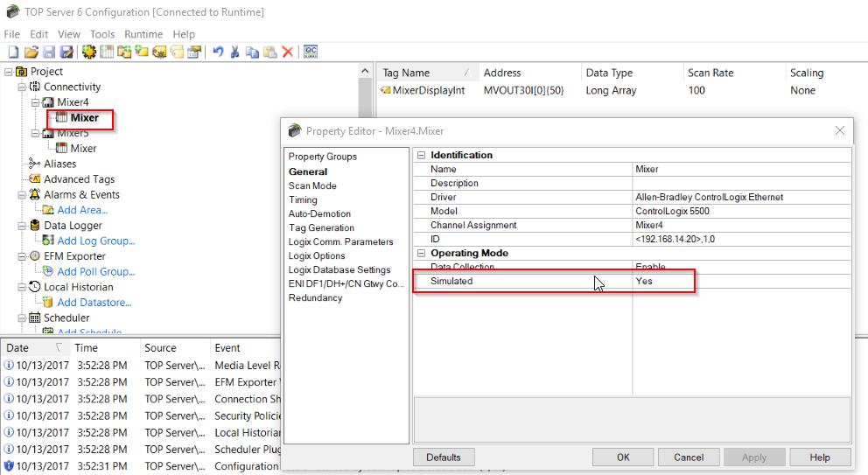Click the Add Datastore link

(x=94, y=303)
